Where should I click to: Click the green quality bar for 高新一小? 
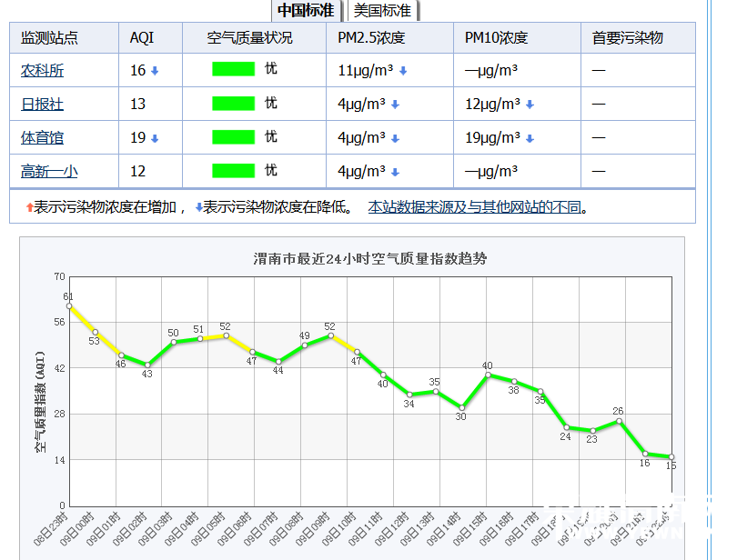coord(234,171)
